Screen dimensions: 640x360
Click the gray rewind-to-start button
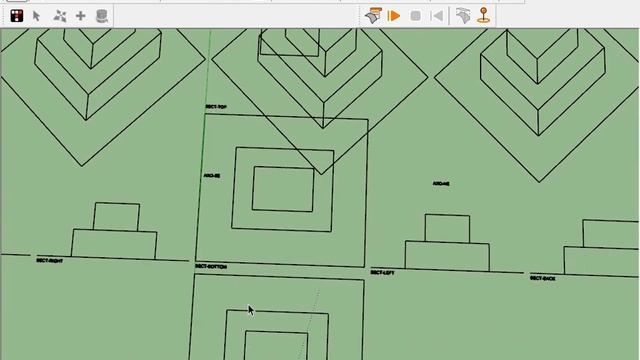tap(437, 16)
